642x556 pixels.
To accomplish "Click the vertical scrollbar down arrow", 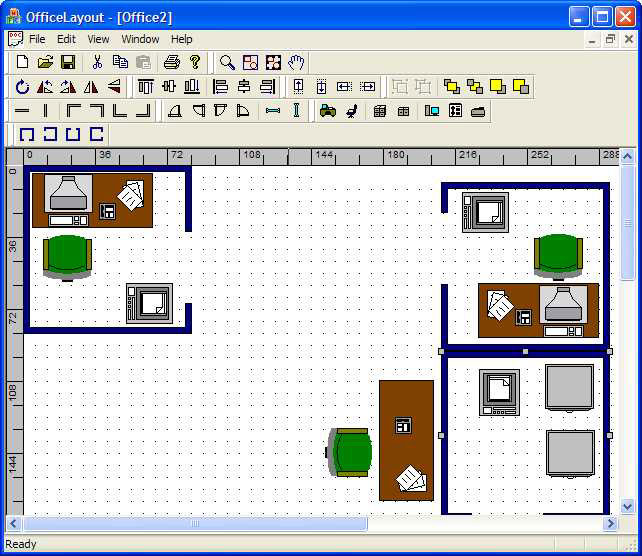I will tap(627, 507).
